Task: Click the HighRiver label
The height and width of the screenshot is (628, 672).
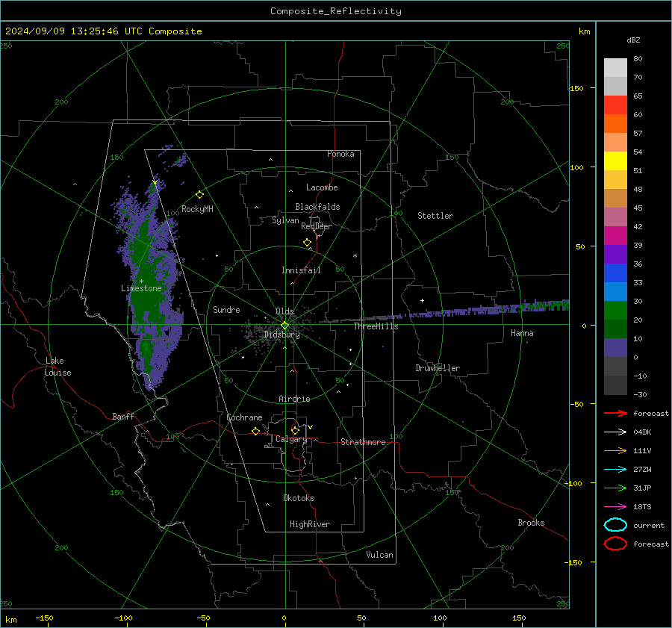Action: coord(310,524)
